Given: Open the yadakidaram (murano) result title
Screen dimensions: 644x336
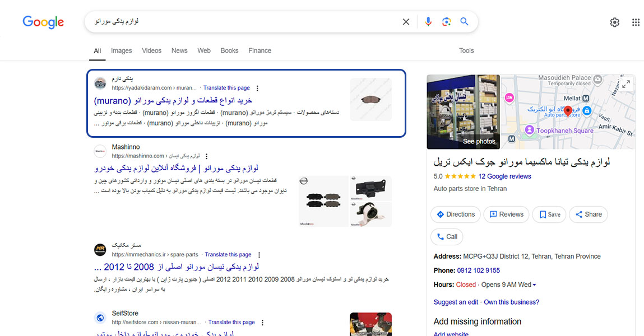Looking at the screenshot, I should (x=173, y=100).
